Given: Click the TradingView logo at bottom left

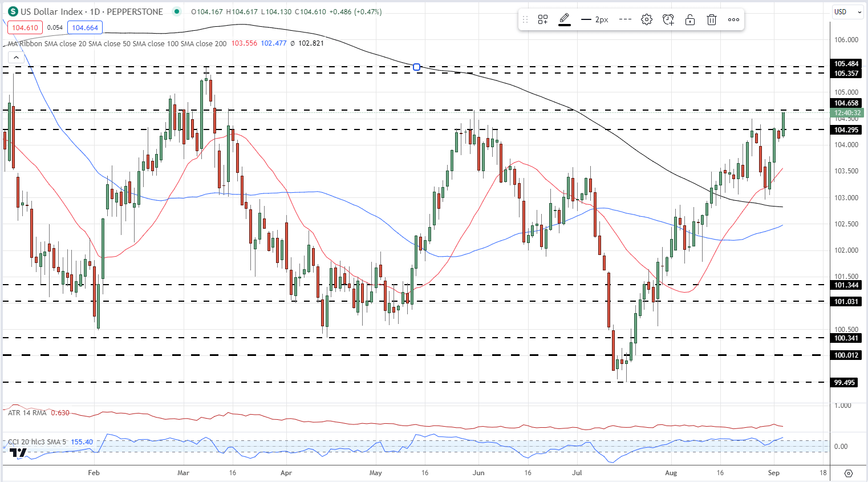Looking at the screenshot, I should coord(18,453).
